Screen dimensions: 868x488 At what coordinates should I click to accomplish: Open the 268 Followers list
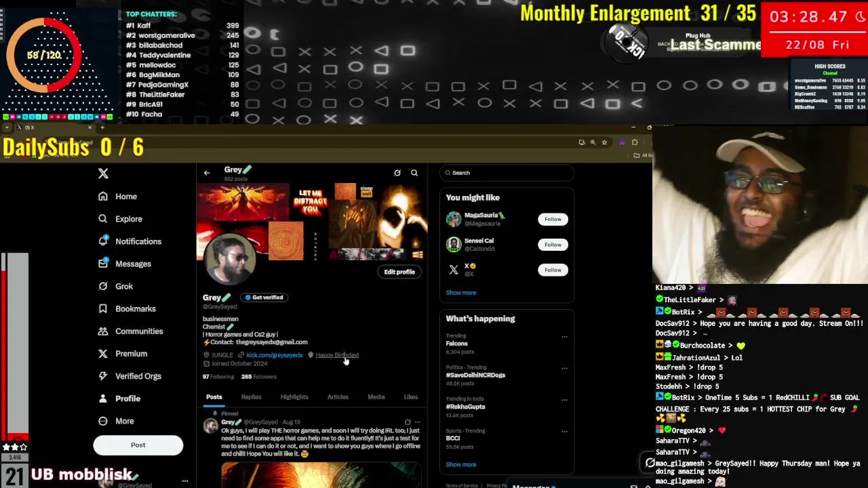[258, 377]
